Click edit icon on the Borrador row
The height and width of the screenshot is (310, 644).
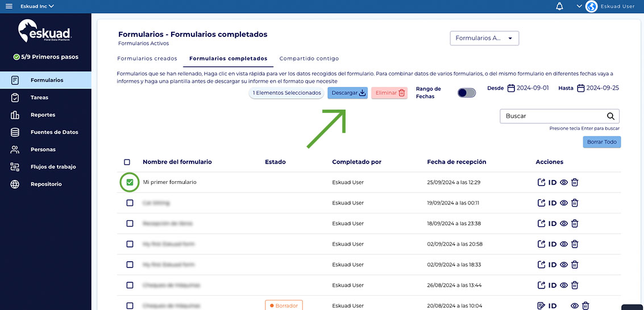pyautogui.click(x=541, y=305)
